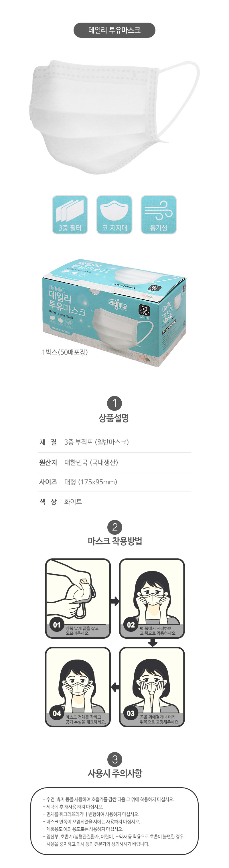Click the 01 step badge

tap(57, 625)
